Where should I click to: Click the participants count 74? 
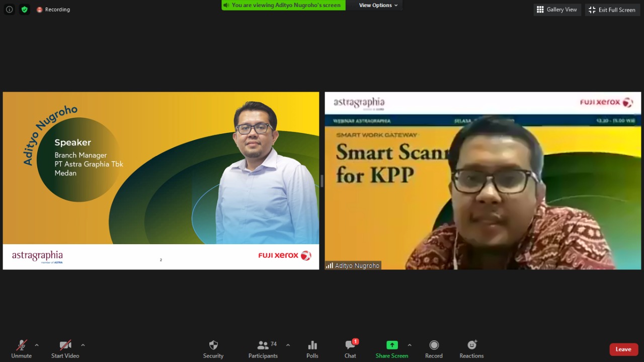coord(274,344)
